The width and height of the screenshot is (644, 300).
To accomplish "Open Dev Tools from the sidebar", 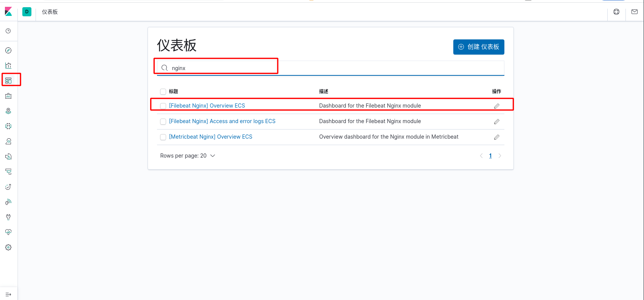I will tap(8, 217).
